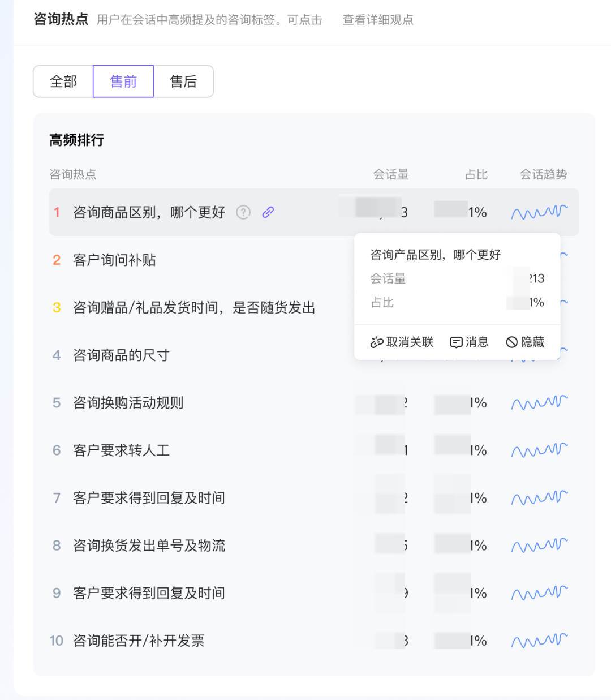Click the trend sparkline for 咨询换货发出单号及物流

click(539, 545)
